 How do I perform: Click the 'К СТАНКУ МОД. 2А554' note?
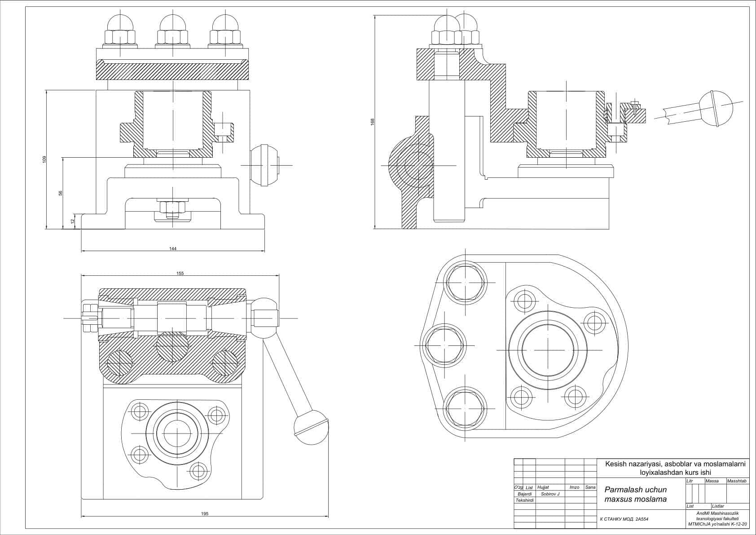[624, 519]
